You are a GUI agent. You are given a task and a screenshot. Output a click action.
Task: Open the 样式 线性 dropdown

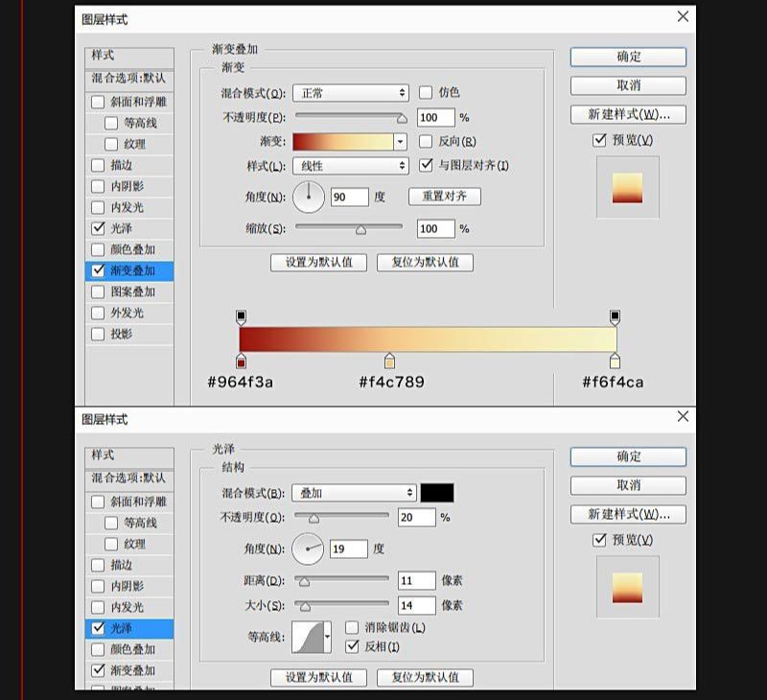[351, 166]
